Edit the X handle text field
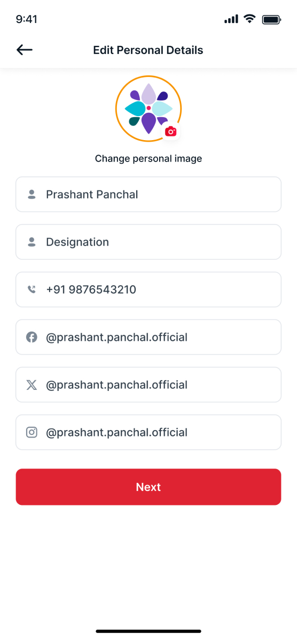The image size is (297, 644). pyautogui.click(x=148, y=385)
